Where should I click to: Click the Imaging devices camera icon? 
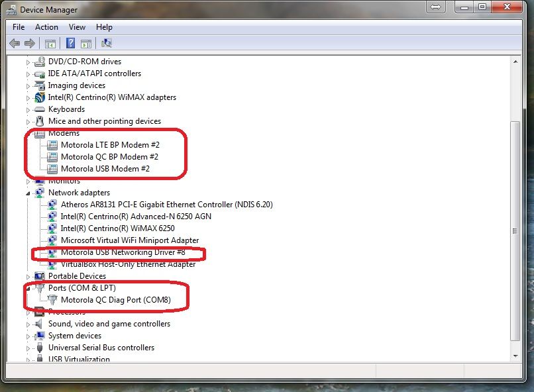pyautogui.click(x=40, y=85)
